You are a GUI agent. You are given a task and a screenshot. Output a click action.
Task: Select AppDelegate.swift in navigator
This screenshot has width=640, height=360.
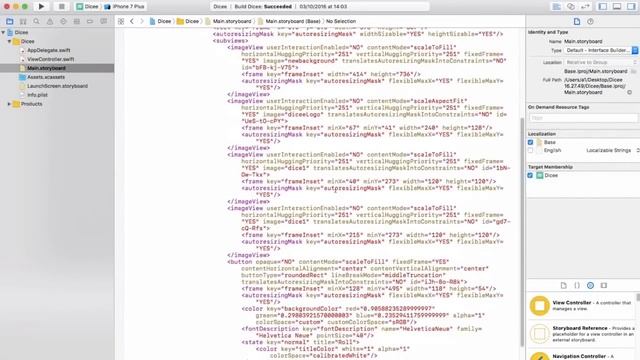(49, 50)
